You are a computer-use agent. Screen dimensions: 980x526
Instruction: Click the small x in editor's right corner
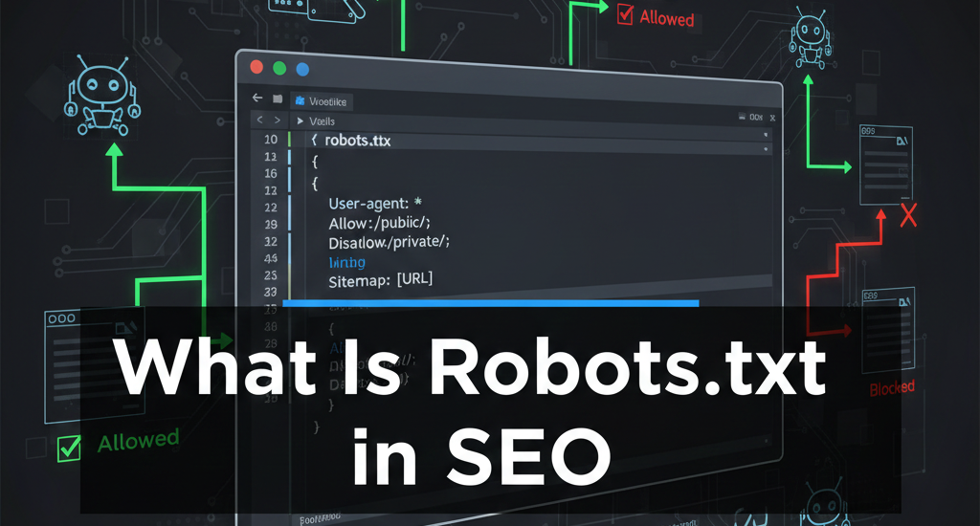[772, 118]
